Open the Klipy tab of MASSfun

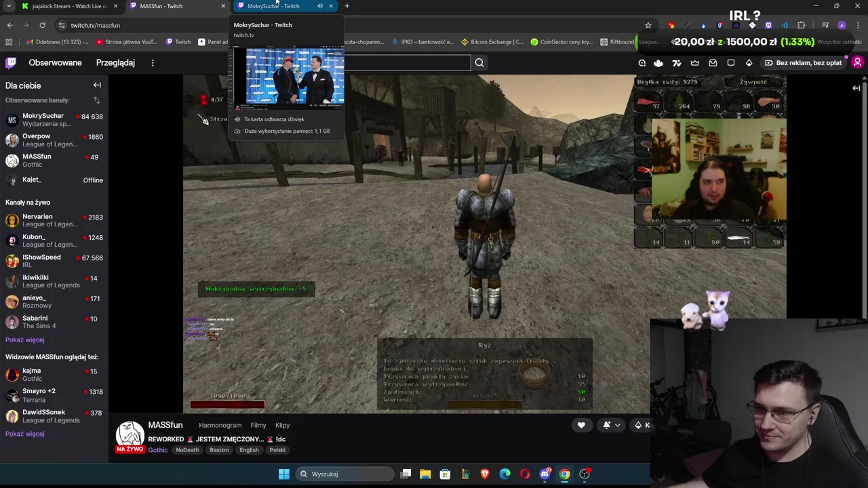282,425
